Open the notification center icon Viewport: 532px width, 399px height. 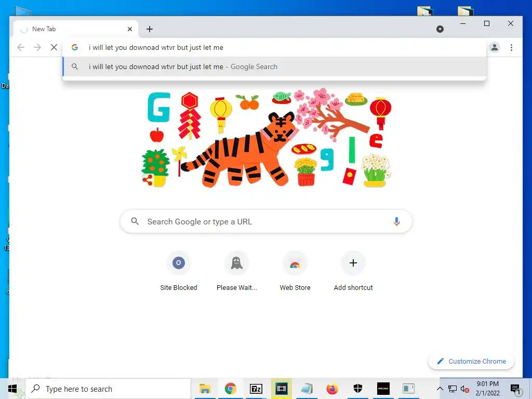pos(515,389)
